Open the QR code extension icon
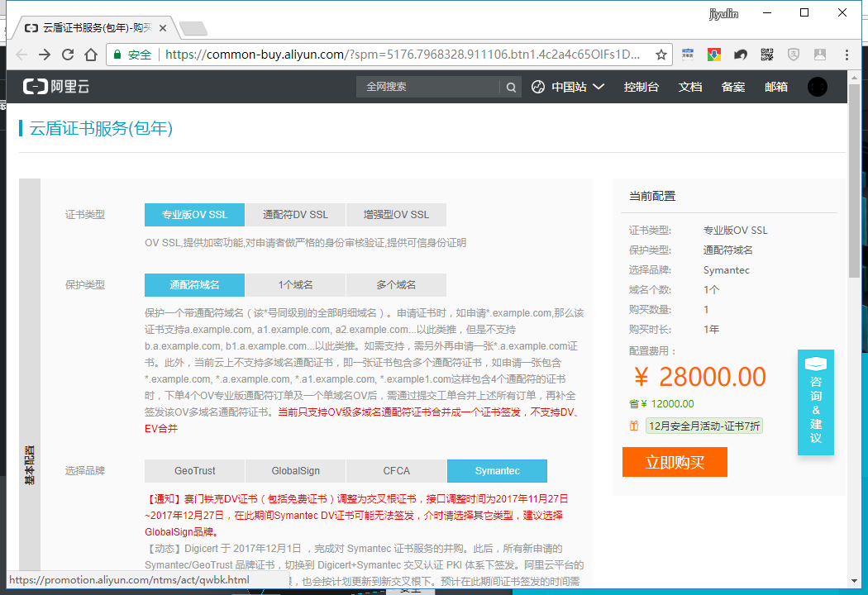Viewport: 868px width, 595px height. coord(766,55)
